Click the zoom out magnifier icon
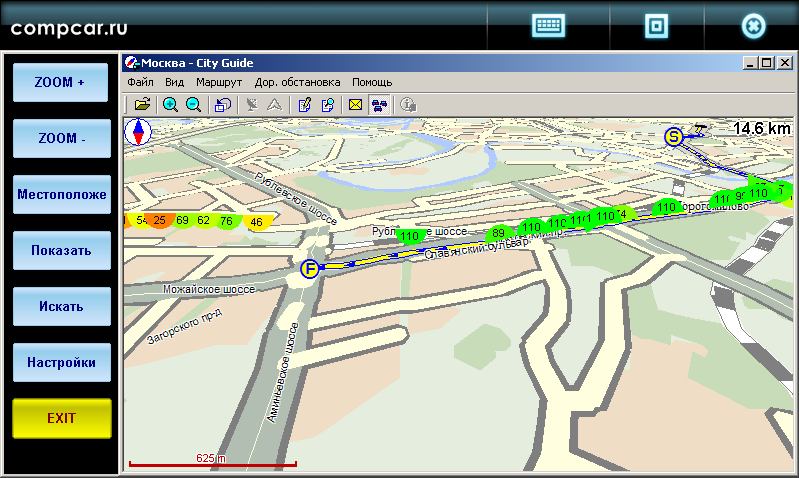Image resolution: width=799 pixels, height=478 pixels. pos(193,104)
